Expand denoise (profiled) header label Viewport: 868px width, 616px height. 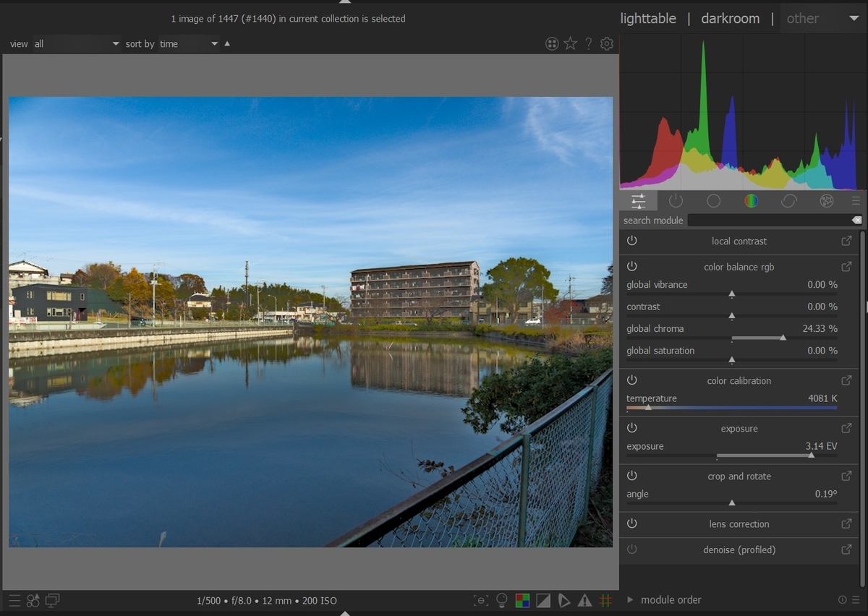[x=739, y=550]
